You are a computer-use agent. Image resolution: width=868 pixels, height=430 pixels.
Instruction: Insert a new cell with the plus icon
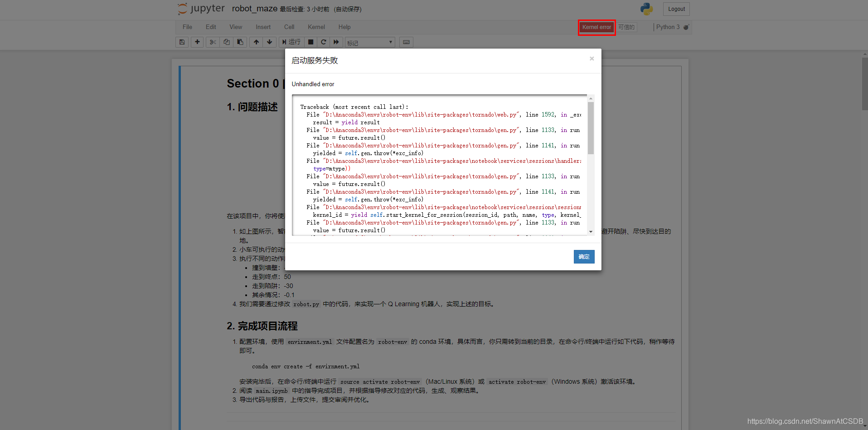point(197,42)
